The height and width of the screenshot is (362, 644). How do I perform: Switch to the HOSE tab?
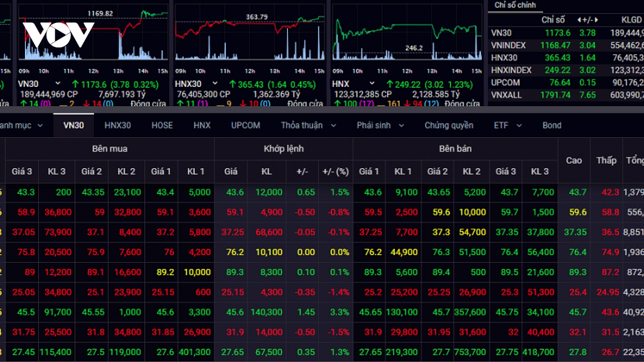(x=162, y=125)
